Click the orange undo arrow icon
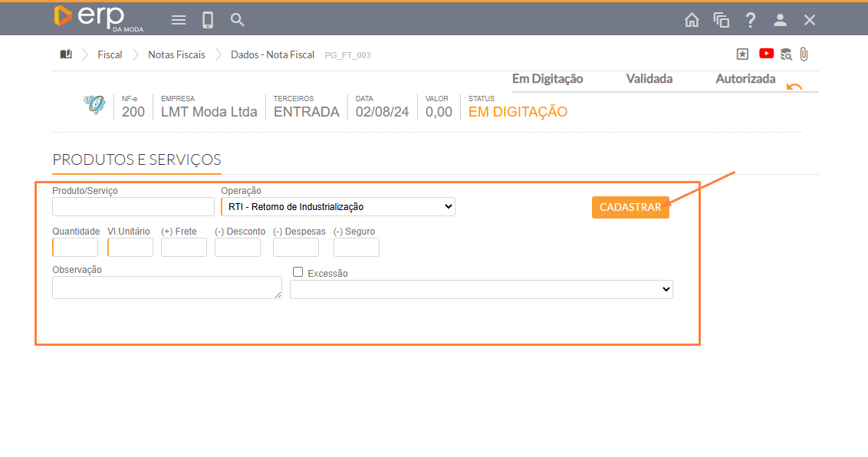Screen dimensions: 868x457 (794, 87)
